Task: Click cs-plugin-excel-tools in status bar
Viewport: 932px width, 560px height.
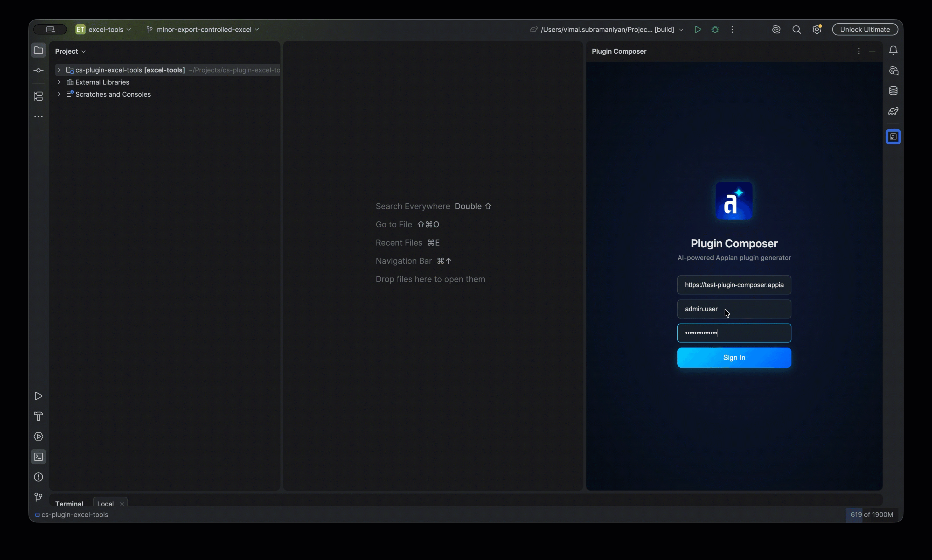Action: 72,515
